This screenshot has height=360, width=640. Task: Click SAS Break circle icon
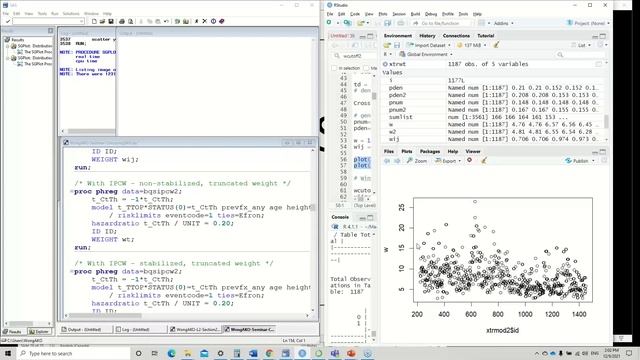(213, 21)
